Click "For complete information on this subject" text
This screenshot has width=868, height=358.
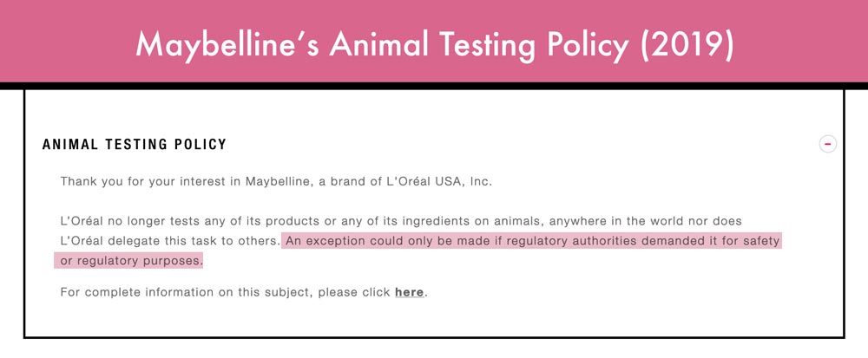(185, 292)
